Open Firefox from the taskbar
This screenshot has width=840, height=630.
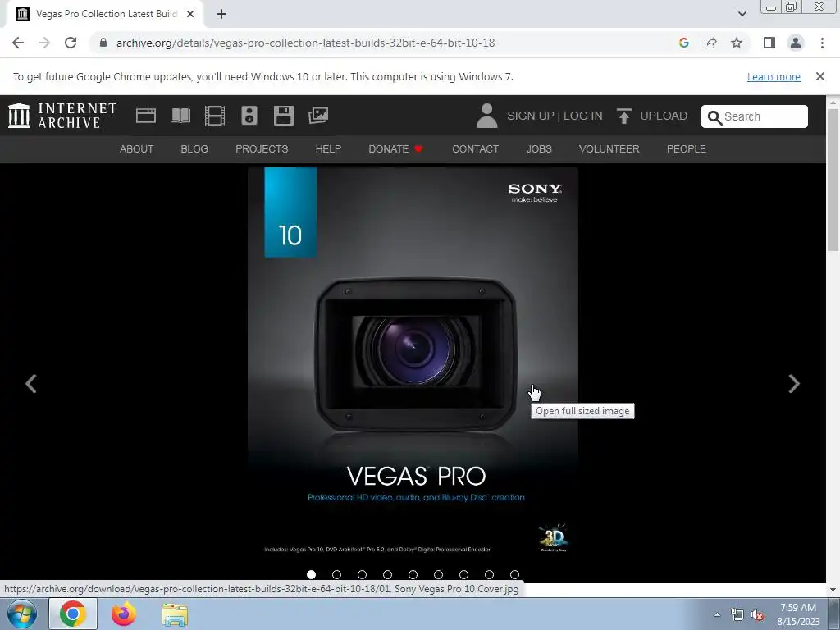[123, 614]
